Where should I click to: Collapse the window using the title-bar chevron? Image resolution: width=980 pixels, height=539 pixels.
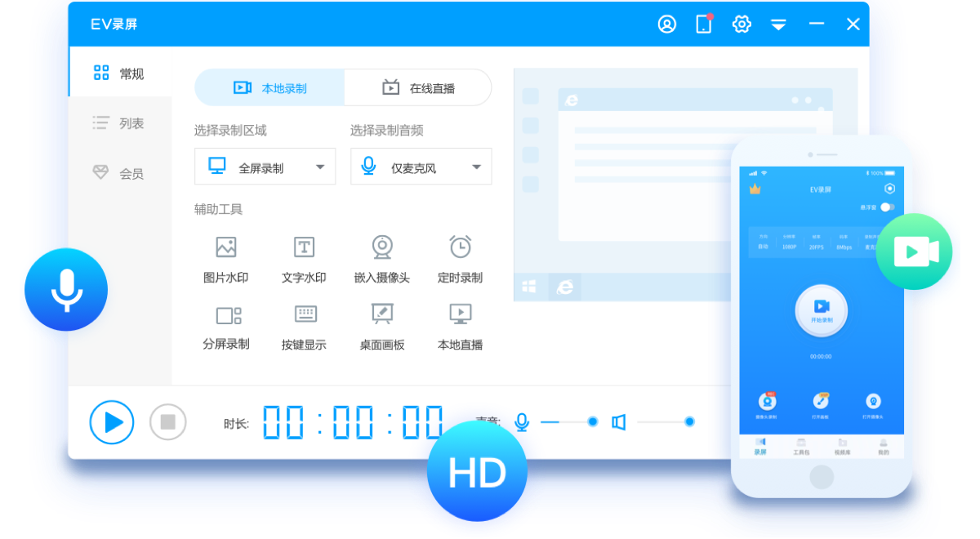point(778,24)
